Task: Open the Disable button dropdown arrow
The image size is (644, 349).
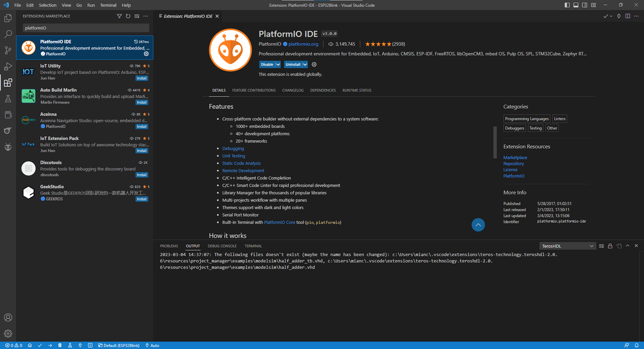Action: 278,64
